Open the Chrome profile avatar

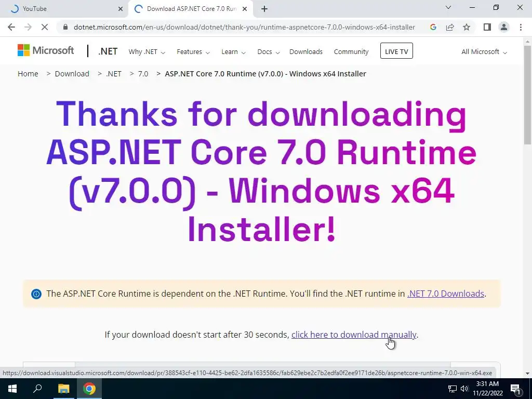pos(504,27)
